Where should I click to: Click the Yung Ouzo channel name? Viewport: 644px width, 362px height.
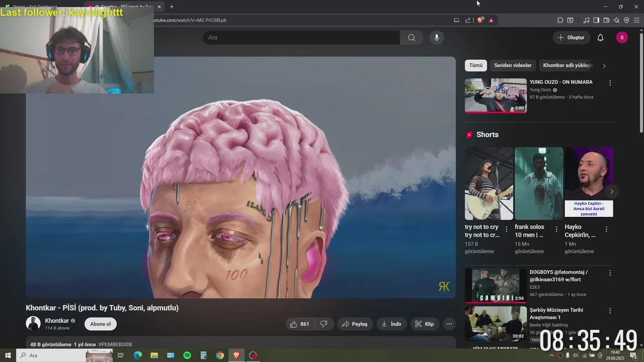tap(540, 90)
